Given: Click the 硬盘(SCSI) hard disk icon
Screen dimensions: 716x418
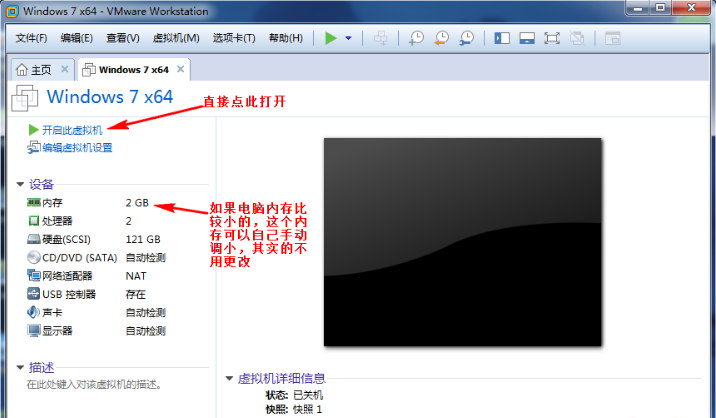Looking at the screenshot, I should 34,239.
